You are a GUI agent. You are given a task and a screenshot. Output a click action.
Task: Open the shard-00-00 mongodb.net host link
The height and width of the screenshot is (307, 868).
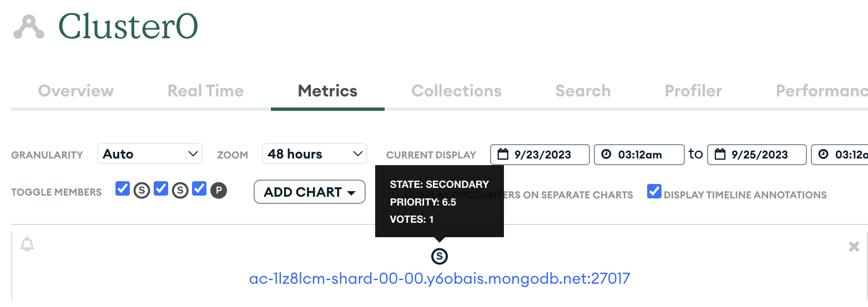click(x=440, y=278)
